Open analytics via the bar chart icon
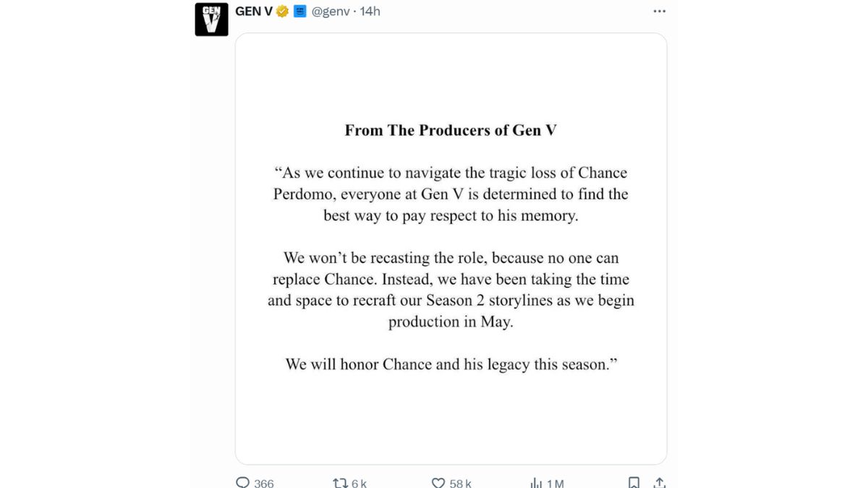The height and width of the screenshot is (488, 868). click(x=536, y=481)
